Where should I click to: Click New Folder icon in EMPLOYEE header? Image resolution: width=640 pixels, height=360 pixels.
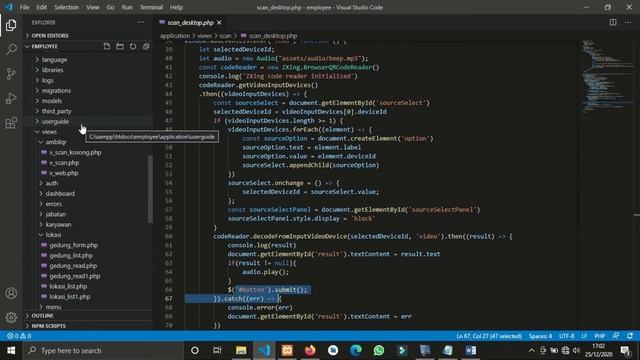pos(120,46)
